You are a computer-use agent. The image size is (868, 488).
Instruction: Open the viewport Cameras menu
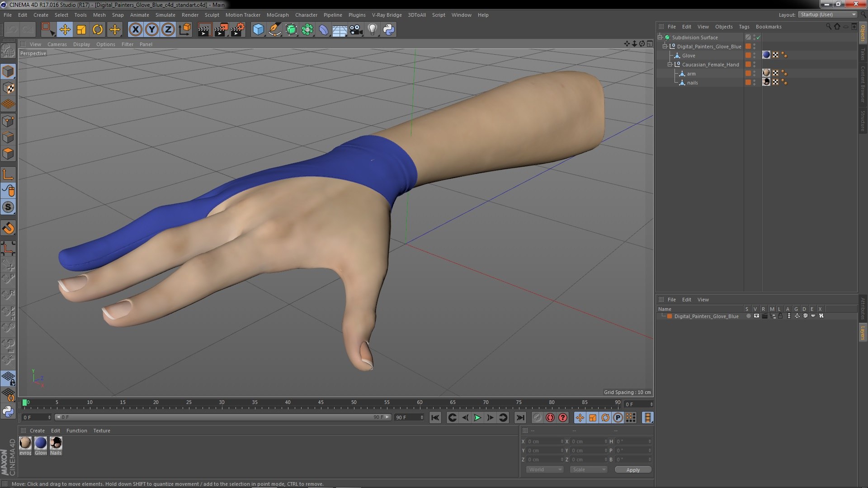click(x=57, y=44)
